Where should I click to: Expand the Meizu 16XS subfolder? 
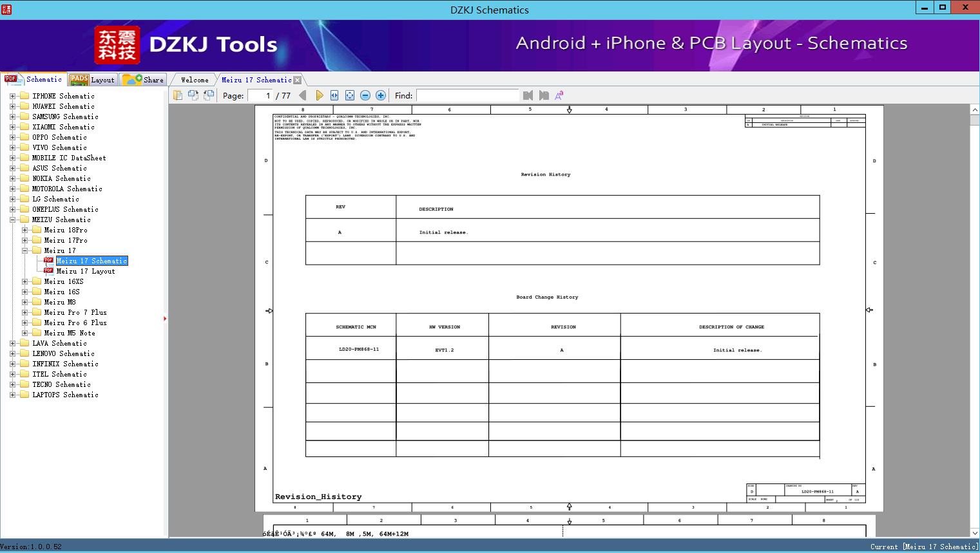tap(24, 281)
